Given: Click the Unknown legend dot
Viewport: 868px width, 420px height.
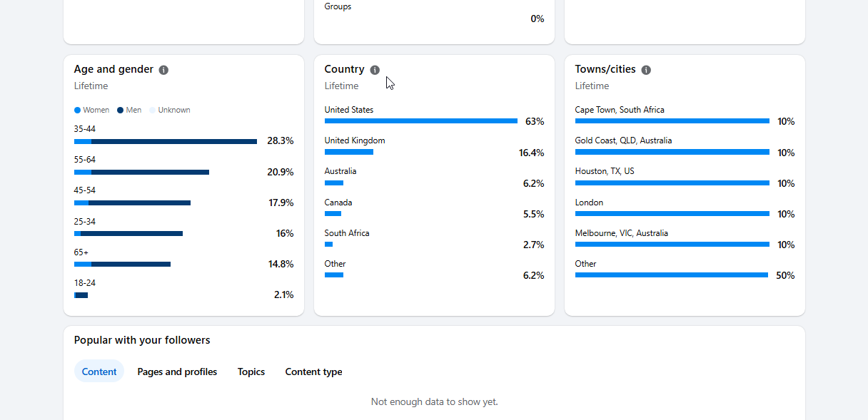Looking at the screenshot, I should coord(153,111).
